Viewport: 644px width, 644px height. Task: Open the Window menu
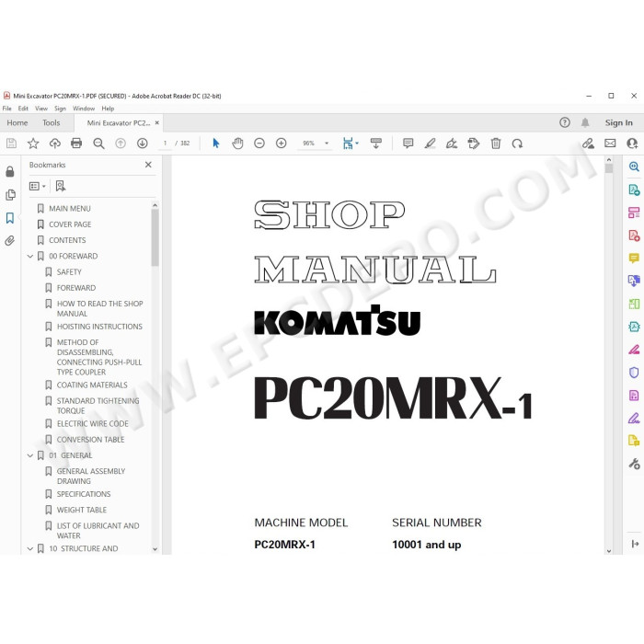(84, 109)
